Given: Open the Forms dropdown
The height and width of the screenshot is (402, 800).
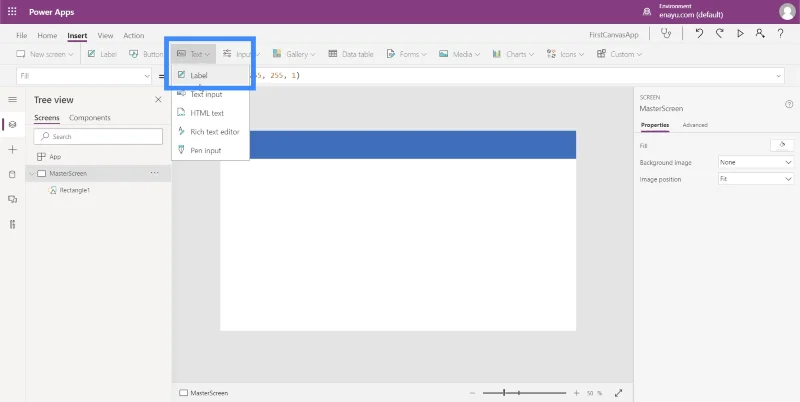Looking at the screenshot, I should (406, 54).
